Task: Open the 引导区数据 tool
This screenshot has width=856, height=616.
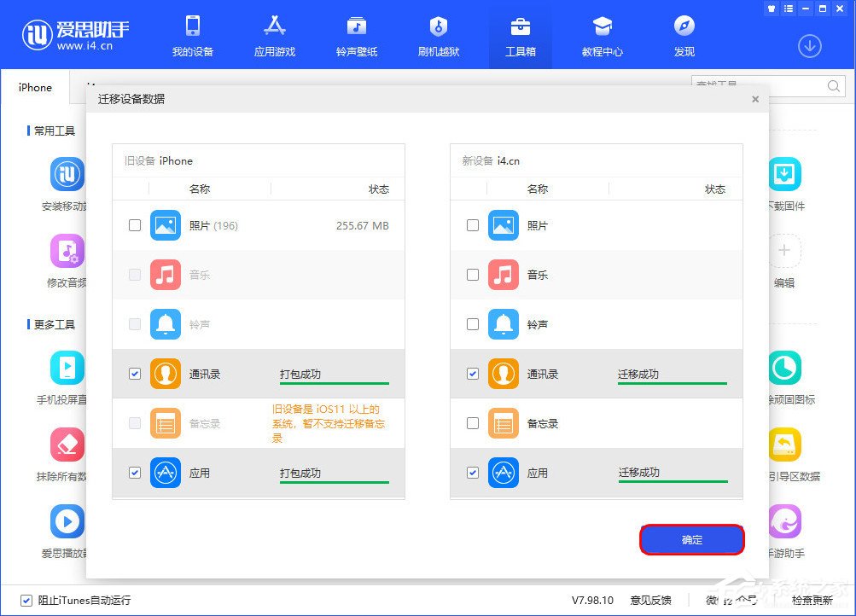Action: 784,444
